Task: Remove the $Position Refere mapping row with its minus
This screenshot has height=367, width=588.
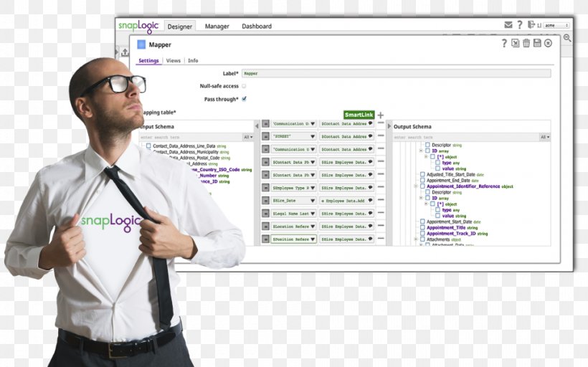Action: pos(381,239)
